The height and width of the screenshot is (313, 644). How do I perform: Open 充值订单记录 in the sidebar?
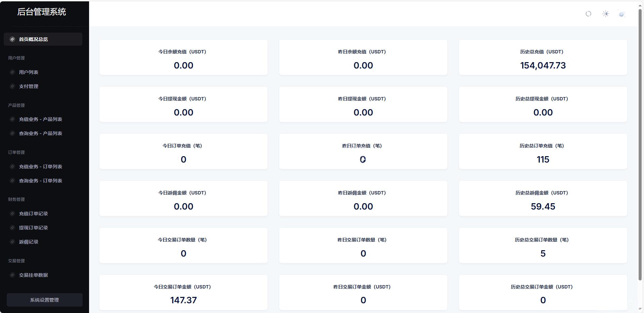[43, 214]
